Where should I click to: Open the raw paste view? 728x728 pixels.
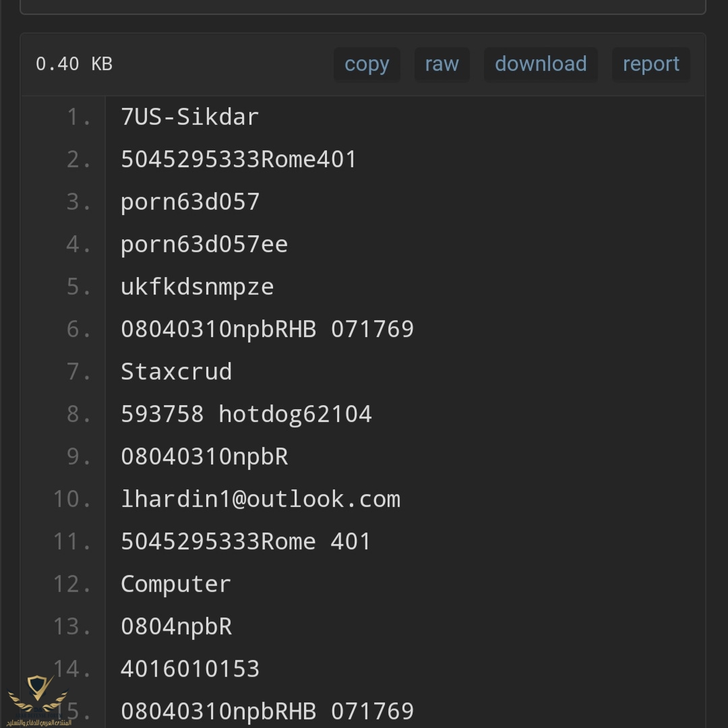(442, 64)
